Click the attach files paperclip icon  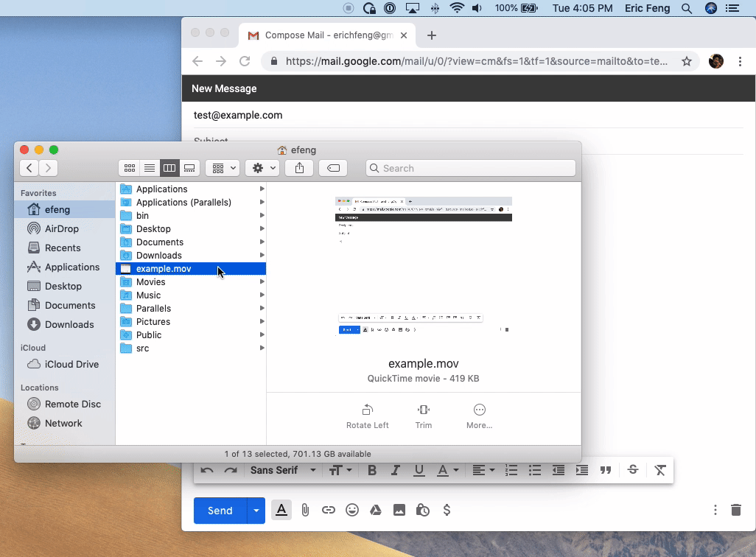305,510
